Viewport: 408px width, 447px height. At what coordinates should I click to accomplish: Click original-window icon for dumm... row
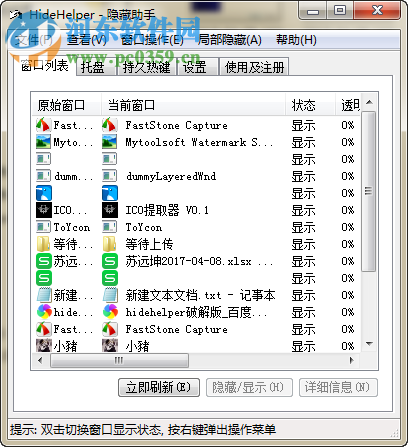click(44, 176)
